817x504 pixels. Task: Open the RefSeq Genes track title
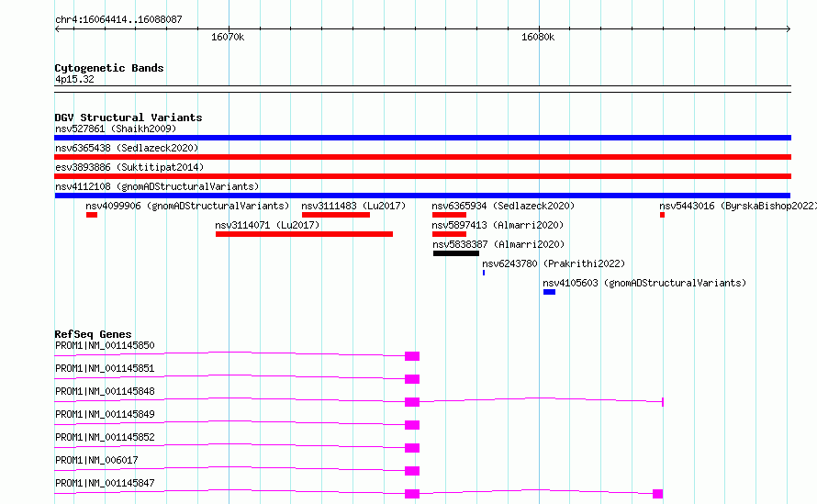click(93, 334)
